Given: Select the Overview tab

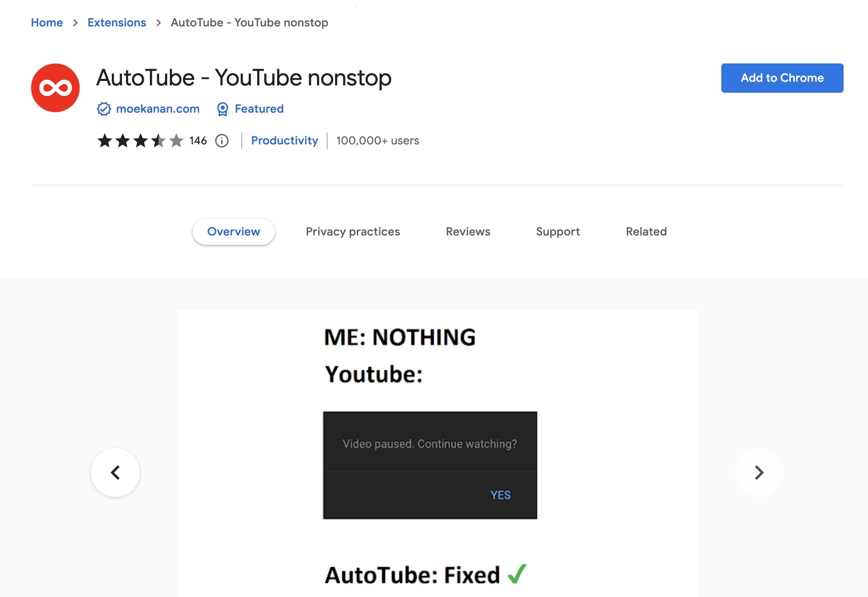Looking at the screenshot, I should point(233,231).
